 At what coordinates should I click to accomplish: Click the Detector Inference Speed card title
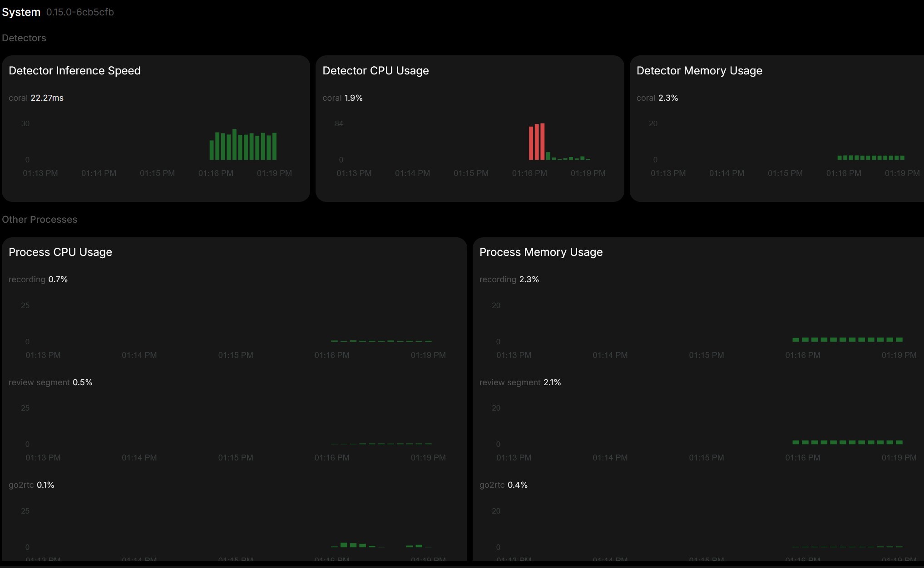click(x=74, y=71)
